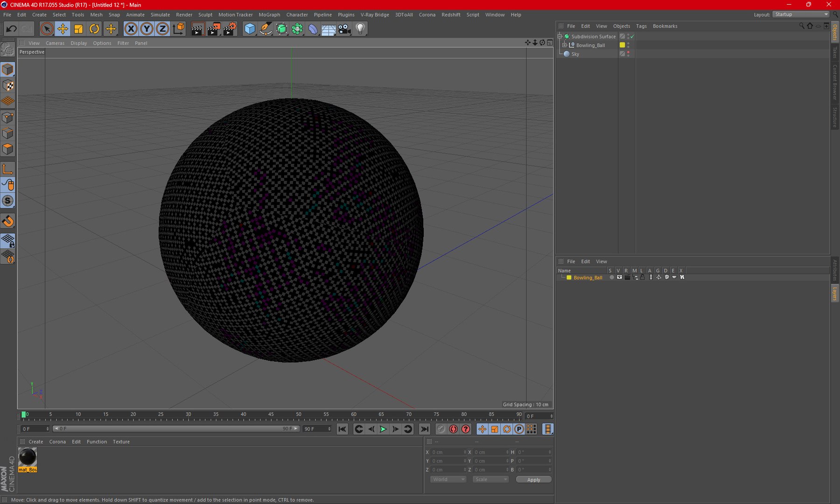
Task: Click Bowling_Ball layer color in Layer Manager
Action: pyautogui.click(x=569, y=278)
